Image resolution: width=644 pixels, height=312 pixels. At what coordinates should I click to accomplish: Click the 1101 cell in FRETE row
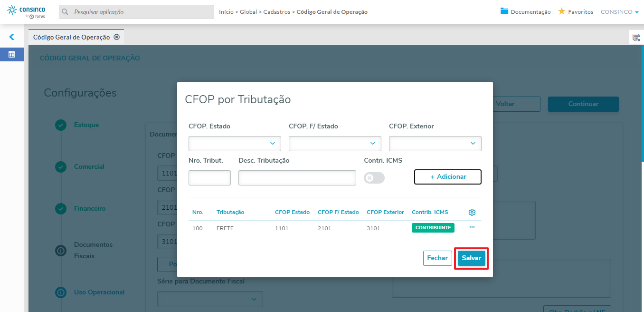pyautogui.click(x=282, y=228)
